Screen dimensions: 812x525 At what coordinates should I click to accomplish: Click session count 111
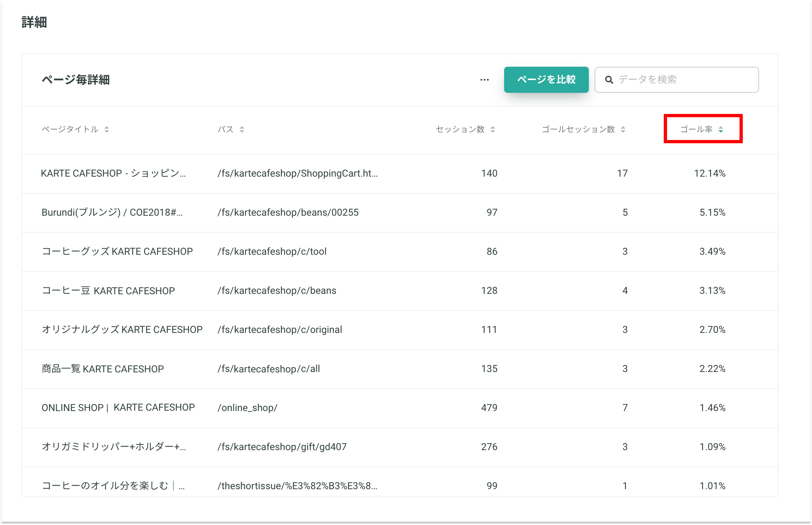(489, 330)
